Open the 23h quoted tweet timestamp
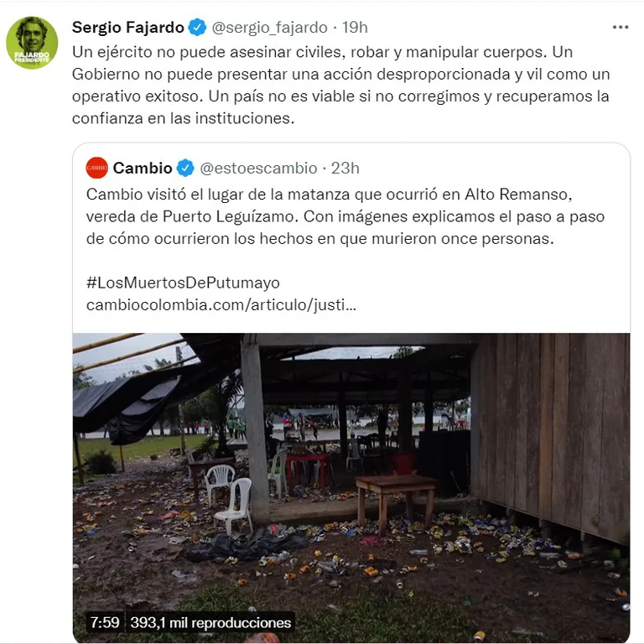This screenshot has width=644, height=644. pos(345,168)
